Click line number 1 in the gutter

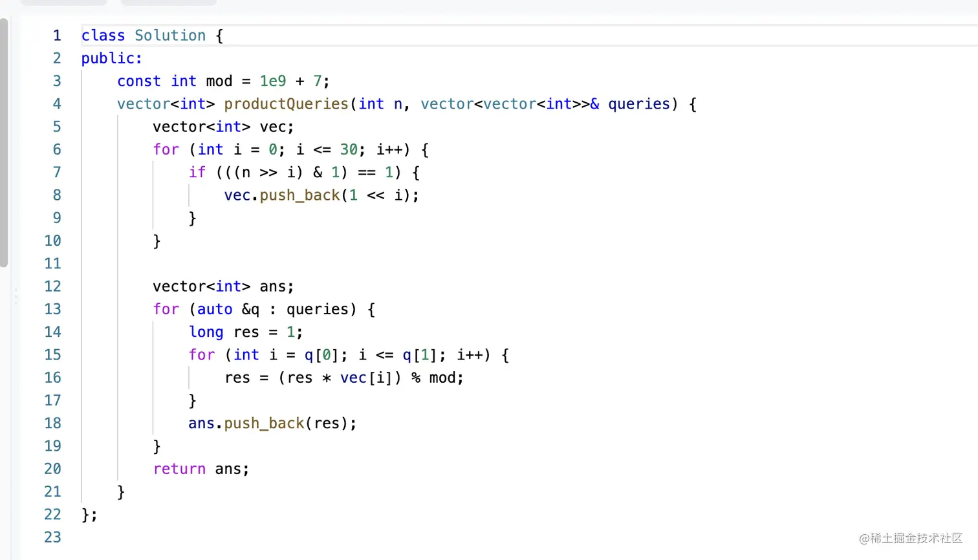click(57, 36)
